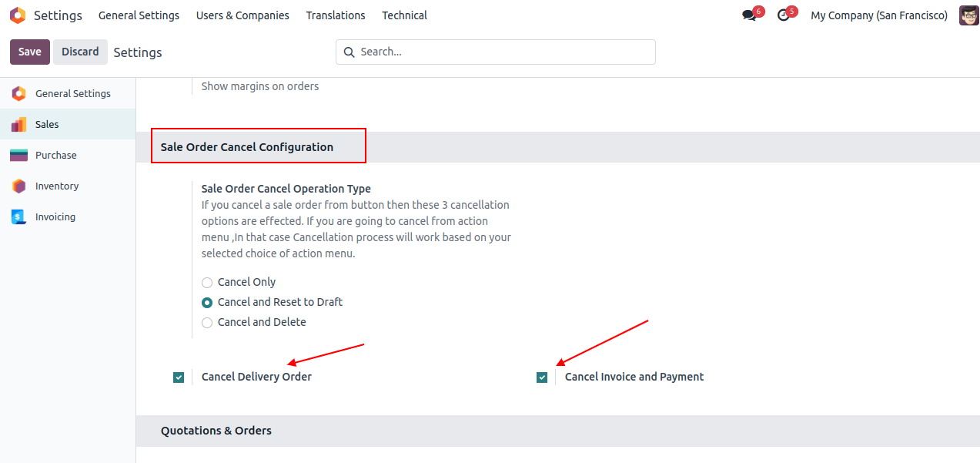Click the Purchase sidebar icon

coord(19,155)
